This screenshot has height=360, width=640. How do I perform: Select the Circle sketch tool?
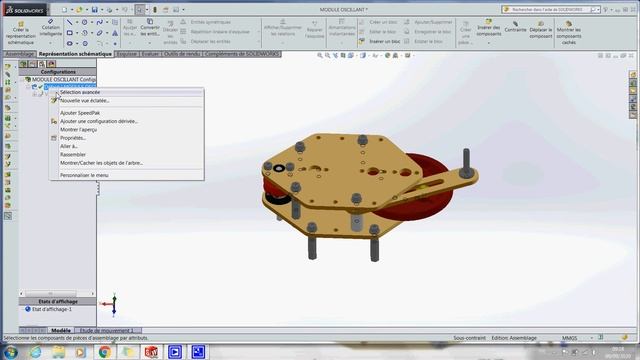pyautogui.click(x=84, y=22)
